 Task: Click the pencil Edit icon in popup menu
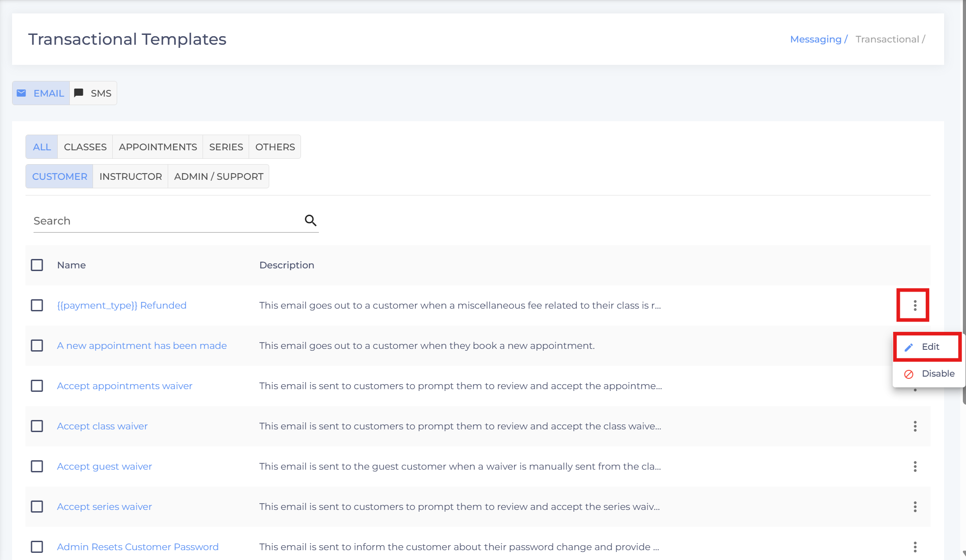point(908,347)
